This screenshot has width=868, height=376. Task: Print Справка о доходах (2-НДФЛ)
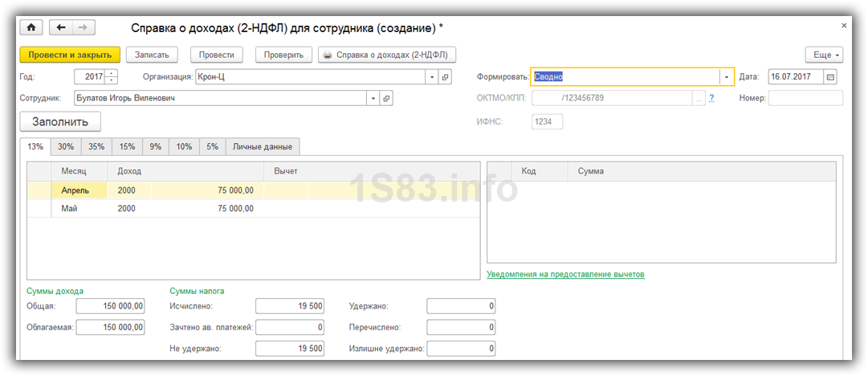point(388,55)
